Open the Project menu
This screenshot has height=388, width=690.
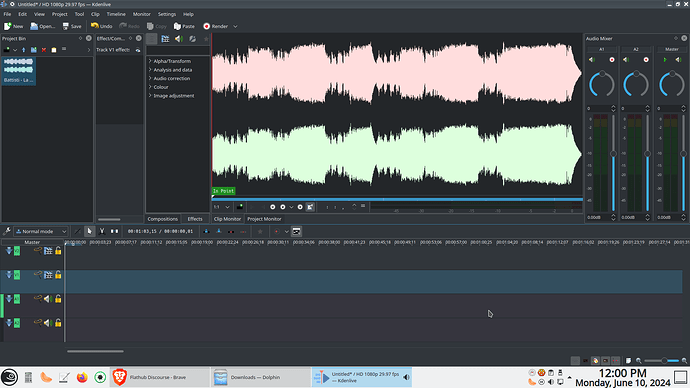59,14
